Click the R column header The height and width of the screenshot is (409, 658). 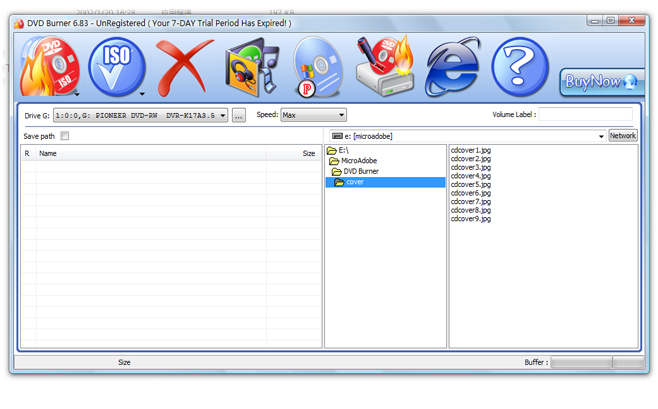[x=28, y=154]
